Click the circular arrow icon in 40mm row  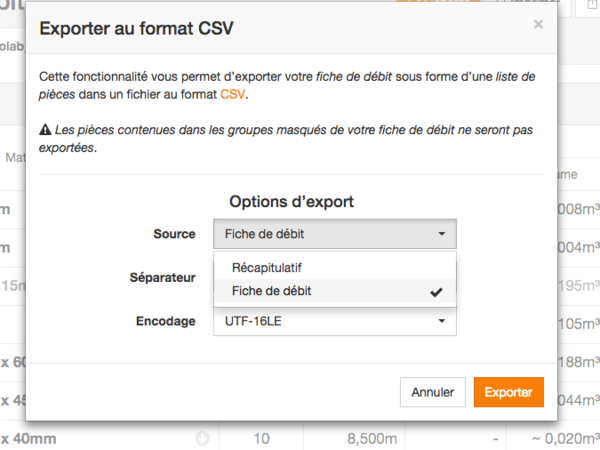point(203,438)
